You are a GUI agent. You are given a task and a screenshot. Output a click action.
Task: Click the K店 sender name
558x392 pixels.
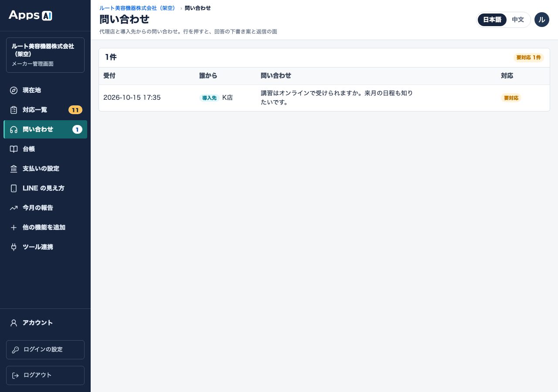pos(228,98)
